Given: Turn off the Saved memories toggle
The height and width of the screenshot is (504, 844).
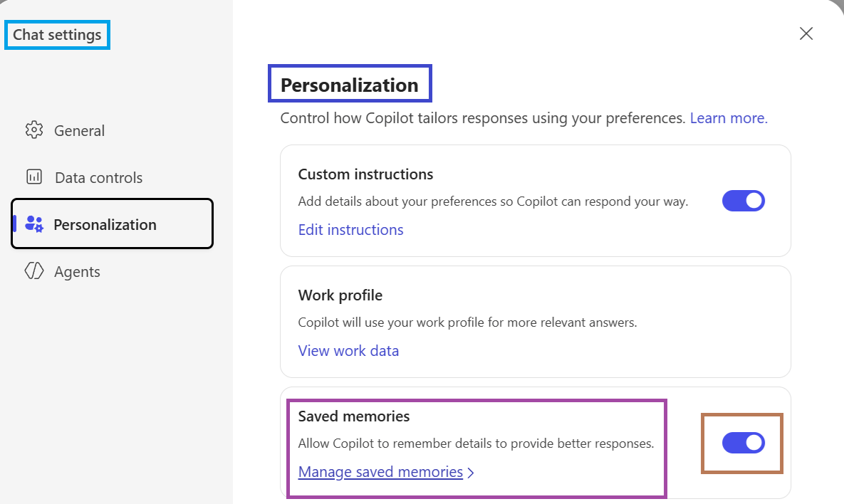Looking at the screenshot, I should (x=744, y=443).
